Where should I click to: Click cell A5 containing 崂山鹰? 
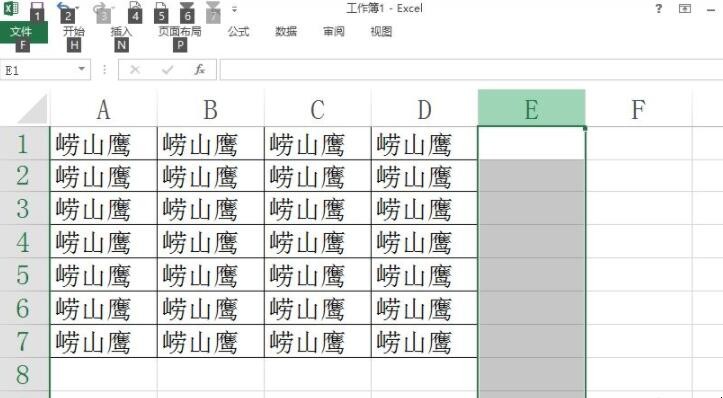pyautogui.click(x=104, y=275)
